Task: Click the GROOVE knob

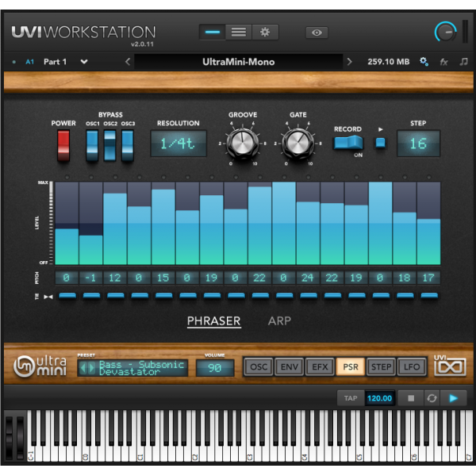Action: coord(242,143)
